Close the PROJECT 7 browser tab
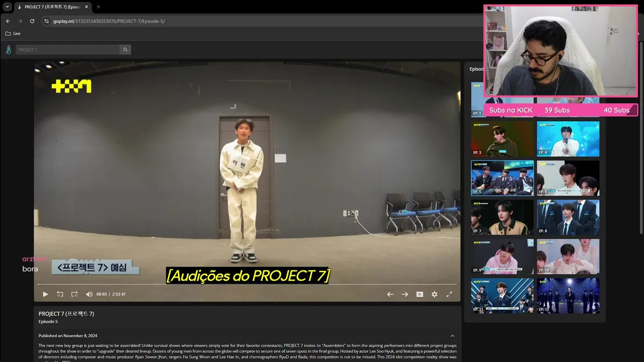 tap(87, 7)
